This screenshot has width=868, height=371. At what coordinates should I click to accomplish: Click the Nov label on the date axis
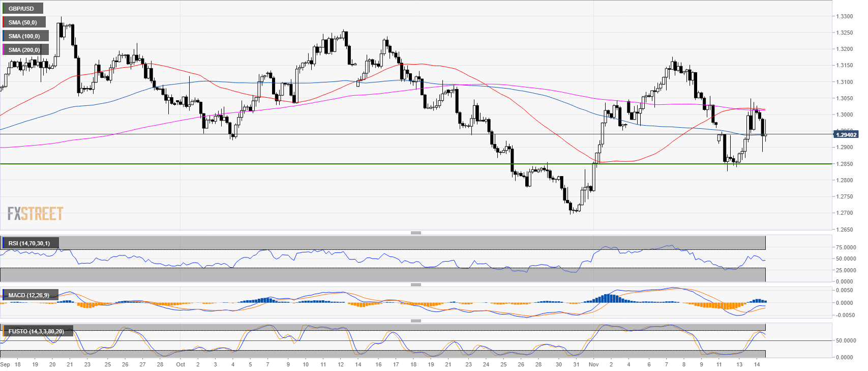(593, 364)
